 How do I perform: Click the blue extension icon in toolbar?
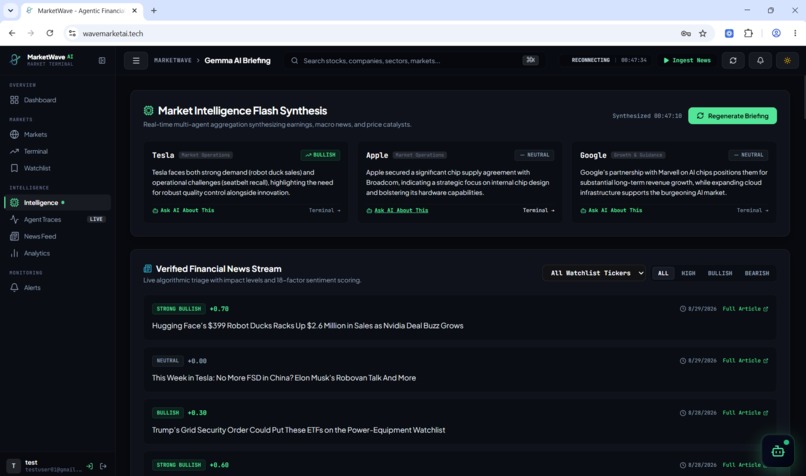pos(729,33)
